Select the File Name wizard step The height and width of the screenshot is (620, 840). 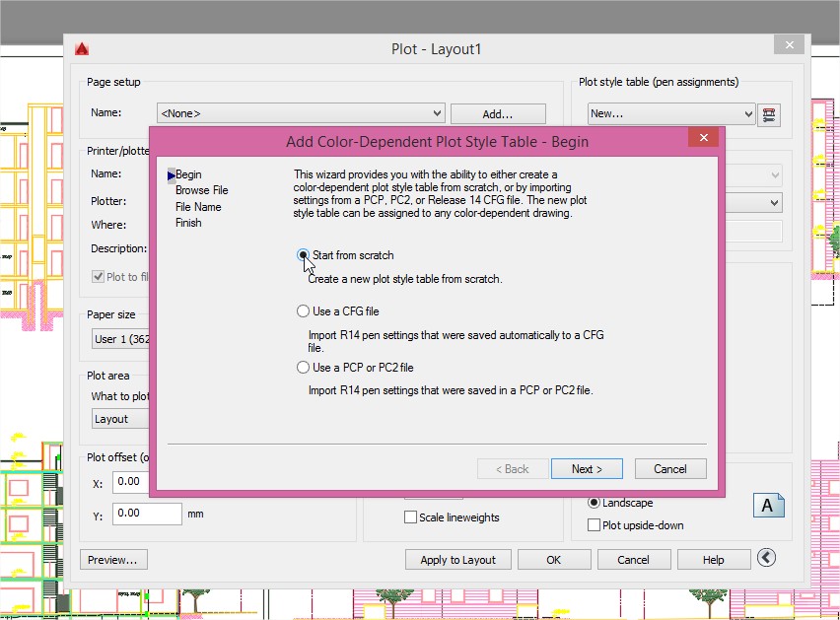tap(198, 207)
